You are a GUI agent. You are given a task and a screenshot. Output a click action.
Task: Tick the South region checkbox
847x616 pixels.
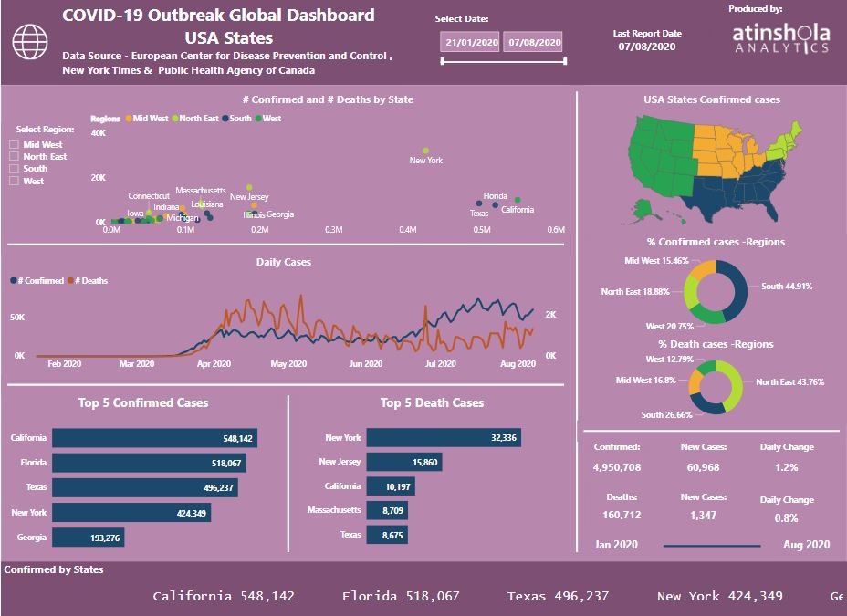pyautogui.click(x=14, y=169)
